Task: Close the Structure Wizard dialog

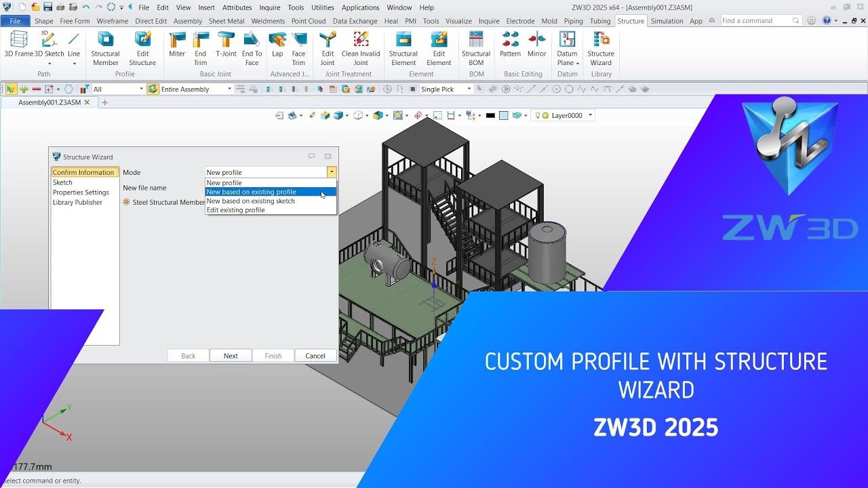Action: coord(328,157)
